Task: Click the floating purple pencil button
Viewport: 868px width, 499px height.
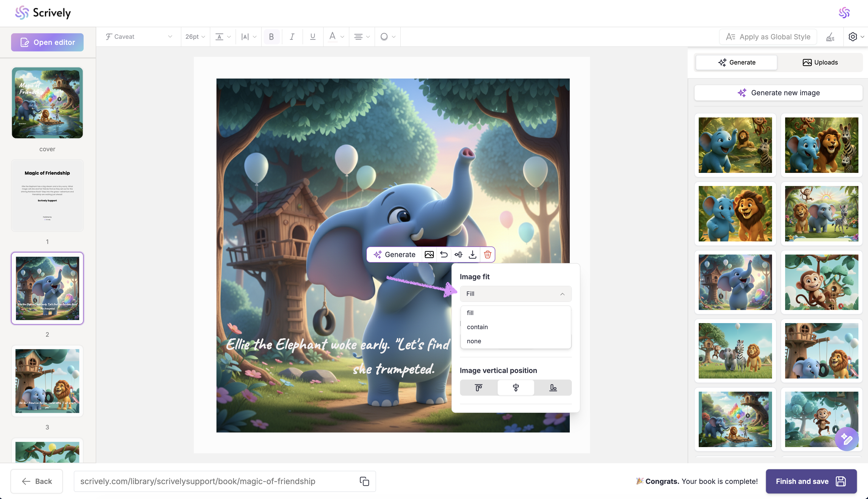Action: pos(846,439)
